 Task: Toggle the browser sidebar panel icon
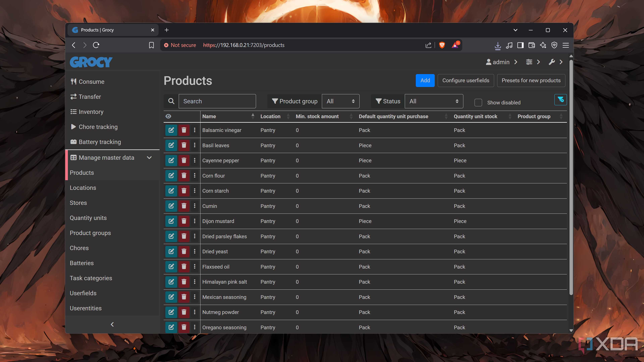click(x=520, y=45)
